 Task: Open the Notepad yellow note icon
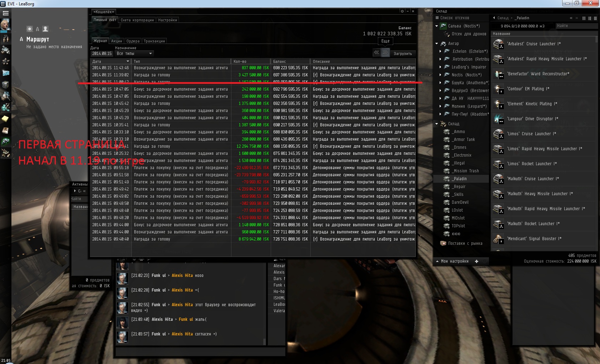tap(5, 118)
